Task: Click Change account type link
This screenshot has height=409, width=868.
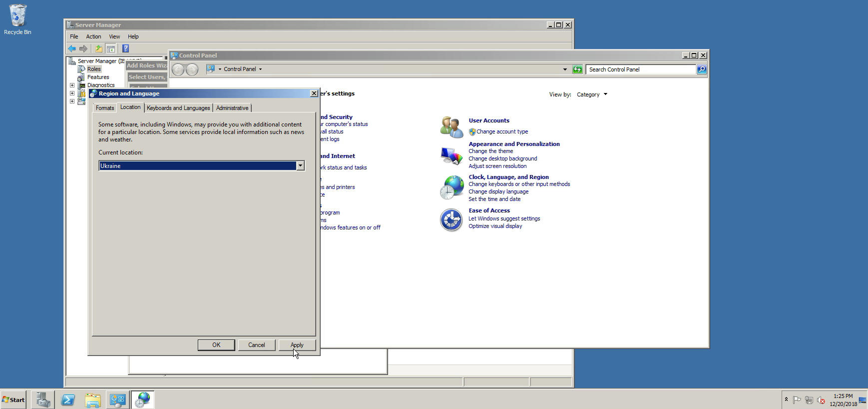Action: pyautogui.click(x=502, y=131)
